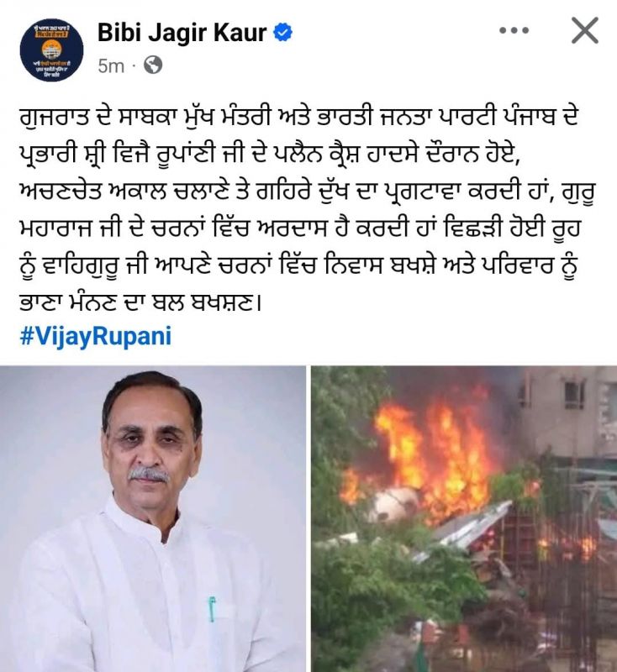Open the Bibi Jagir Kaur page name
The height and width of the screenshot is (672, 617).
coord(182,33)
